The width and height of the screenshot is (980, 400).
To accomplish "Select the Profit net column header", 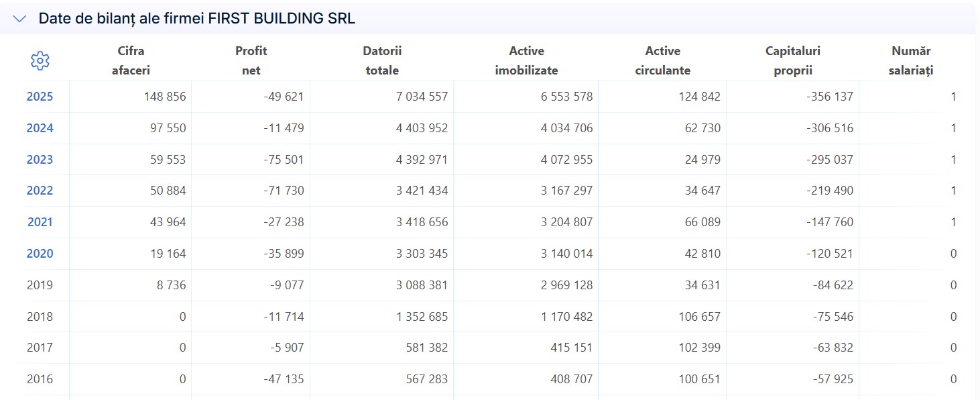I will 251,60.
